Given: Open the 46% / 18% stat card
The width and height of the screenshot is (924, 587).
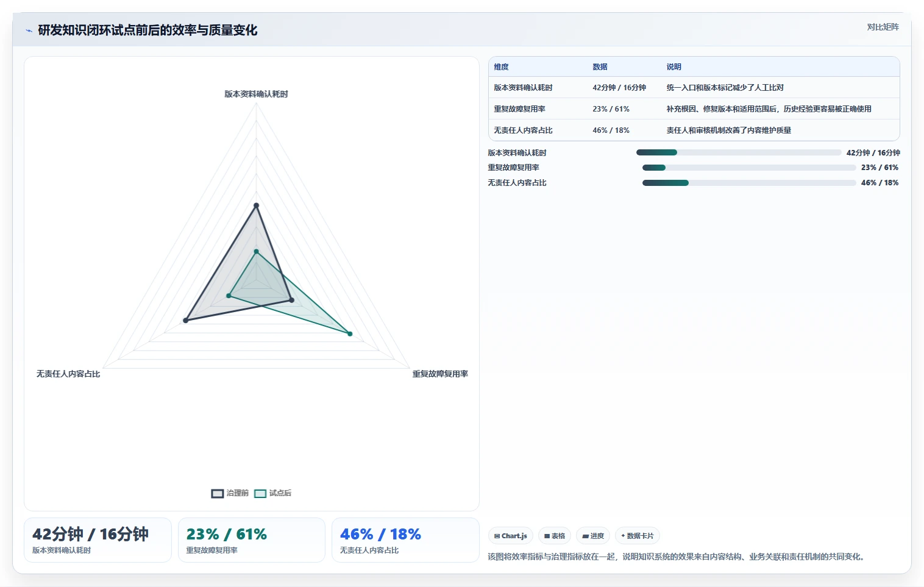Looking at the screenshot, I should pyautogui.click(x=405, y=540).
